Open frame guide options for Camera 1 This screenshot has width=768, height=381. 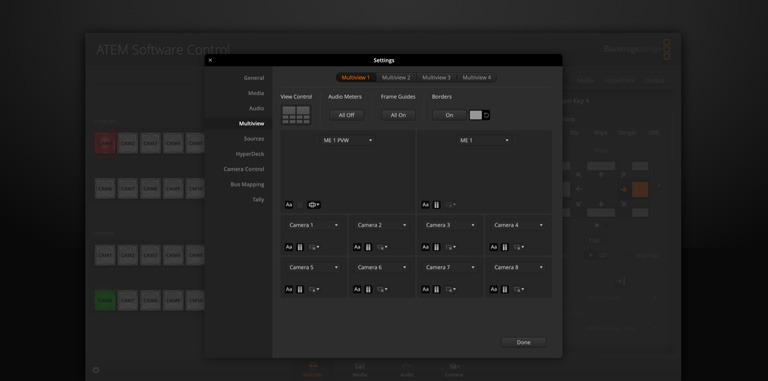(x=314, y=247)
